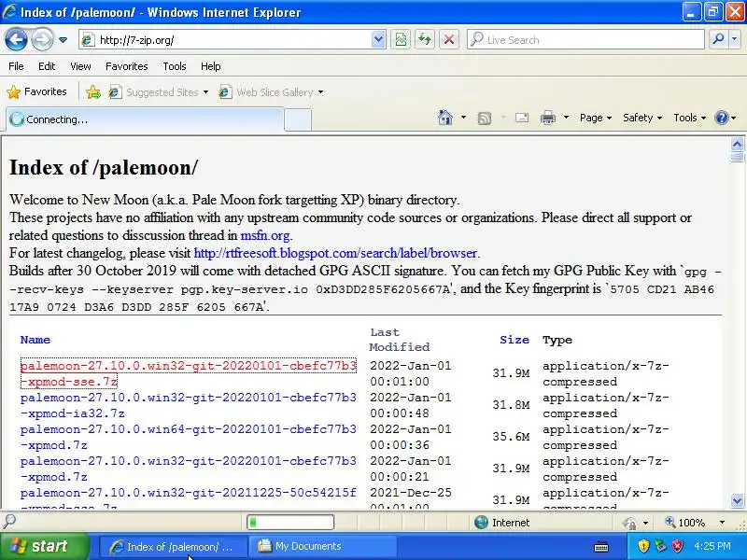Click the Internet zone globe icon

coord(481,523)
